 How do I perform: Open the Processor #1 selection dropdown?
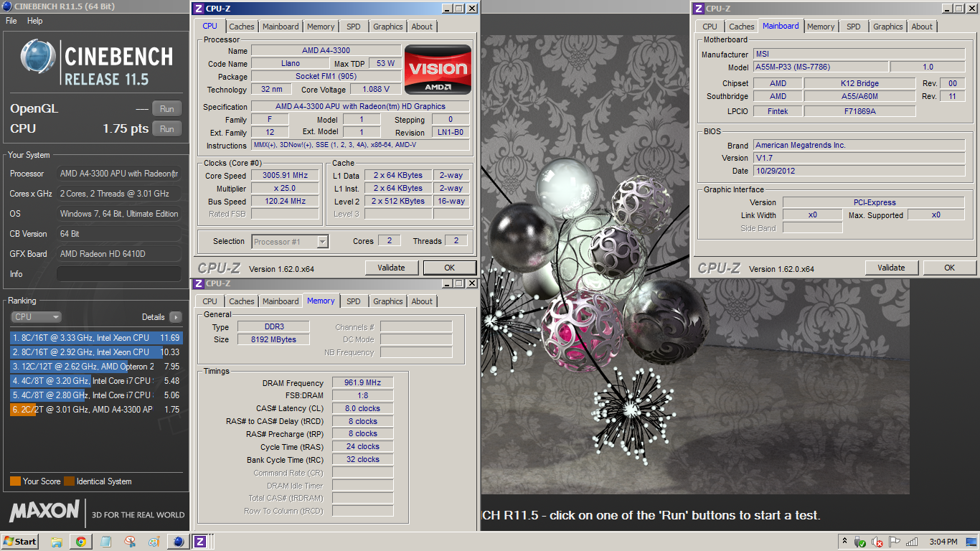[x=290, y=242]
